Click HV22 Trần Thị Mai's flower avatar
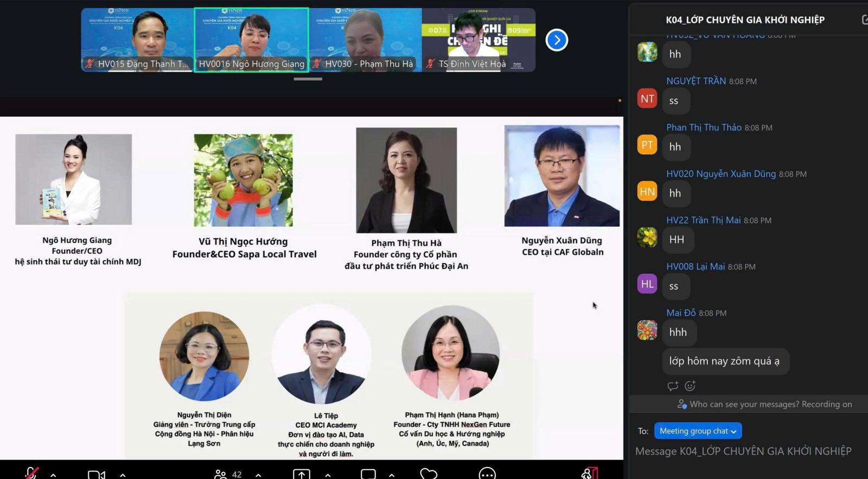Screen dimensions: 868x479 click(x=647, y=238)
